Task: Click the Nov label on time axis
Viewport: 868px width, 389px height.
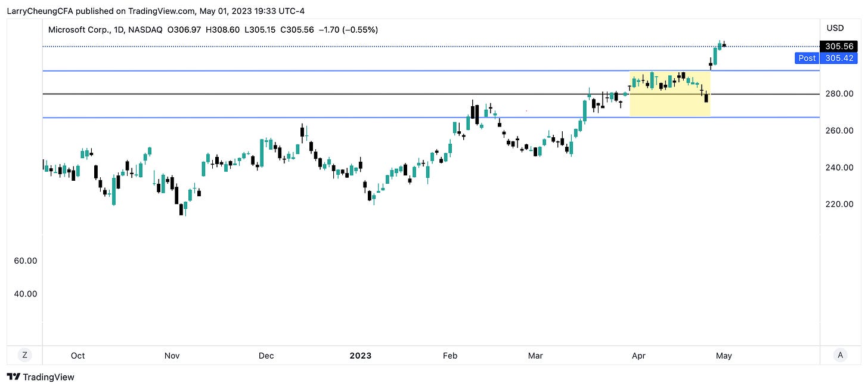Action: click(172, 356)
